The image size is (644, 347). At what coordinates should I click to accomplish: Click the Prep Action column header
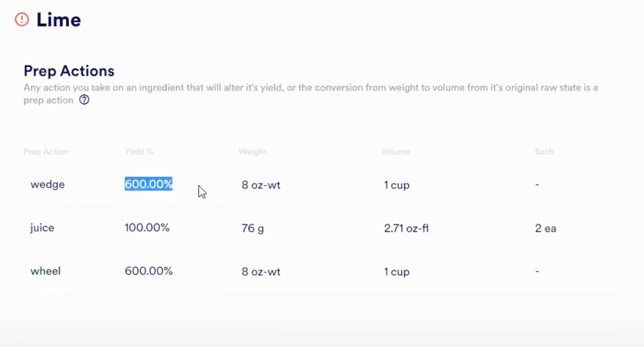(x=46, y=152)
